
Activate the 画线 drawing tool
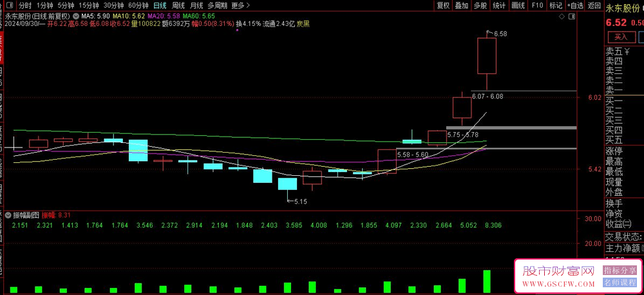[518, 5]
